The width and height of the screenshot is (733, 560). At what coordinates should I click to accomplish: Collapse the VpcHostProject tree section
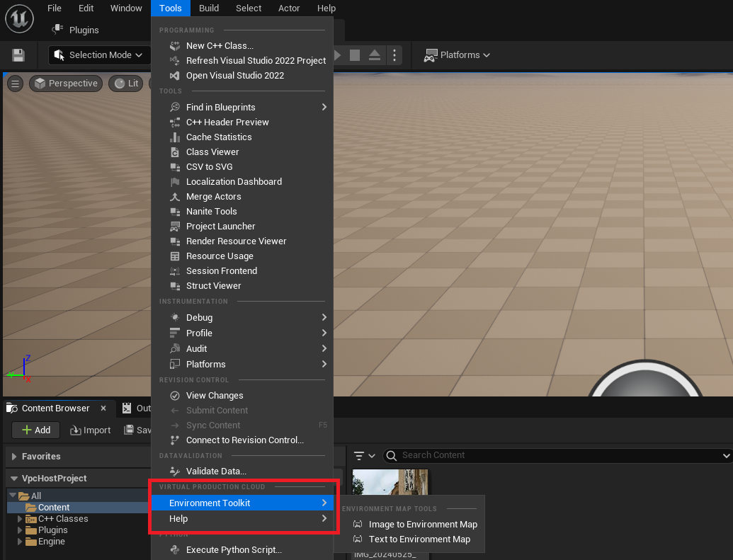[x=14, y=479]
